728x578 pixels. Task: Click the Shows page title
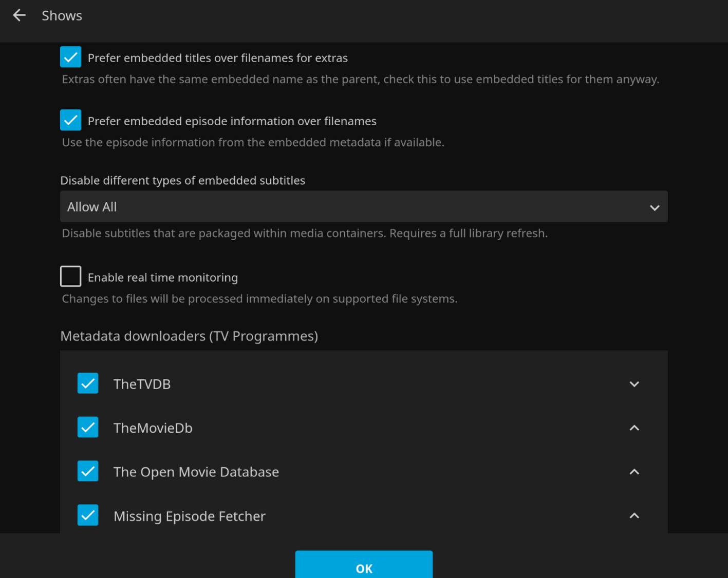[x=62, y=16]
